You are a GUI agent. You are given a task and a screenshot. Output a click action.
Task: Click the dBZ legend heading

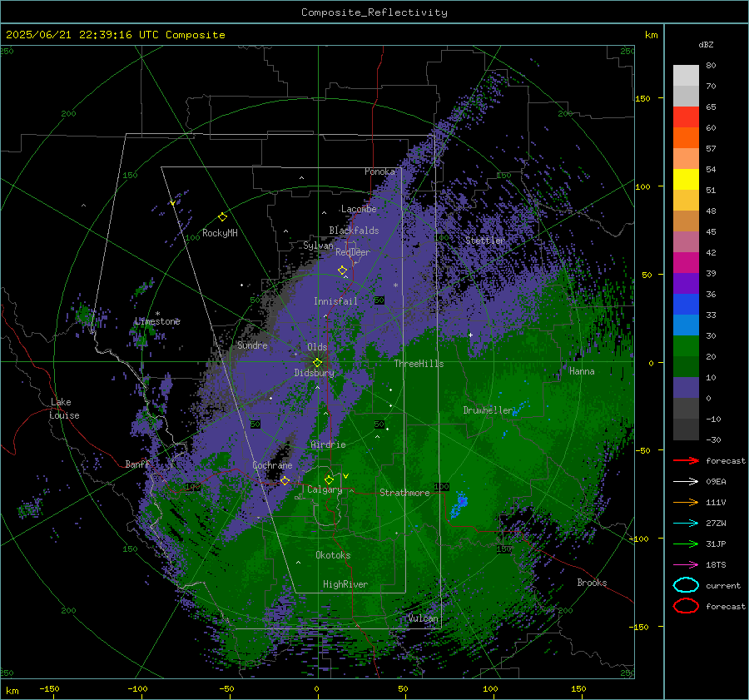coord(706,45)
